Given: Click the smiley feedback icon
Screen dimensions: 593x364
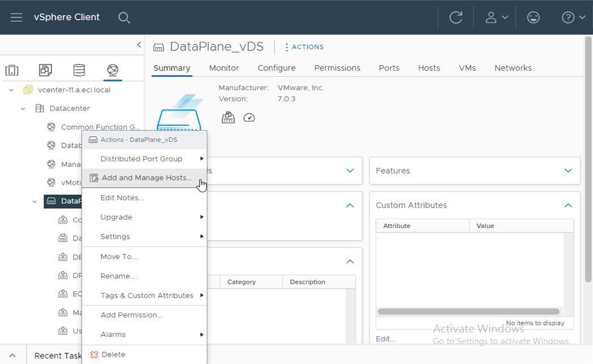Looking at the screenshot, I should point(533,18).
